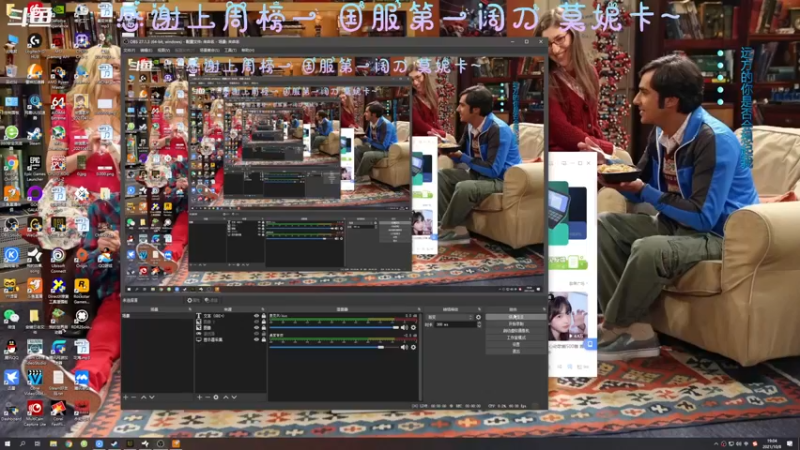Open File Explorer from the taskbar
The width and height of the screenshot is (800, 450).
coord(53,443)
